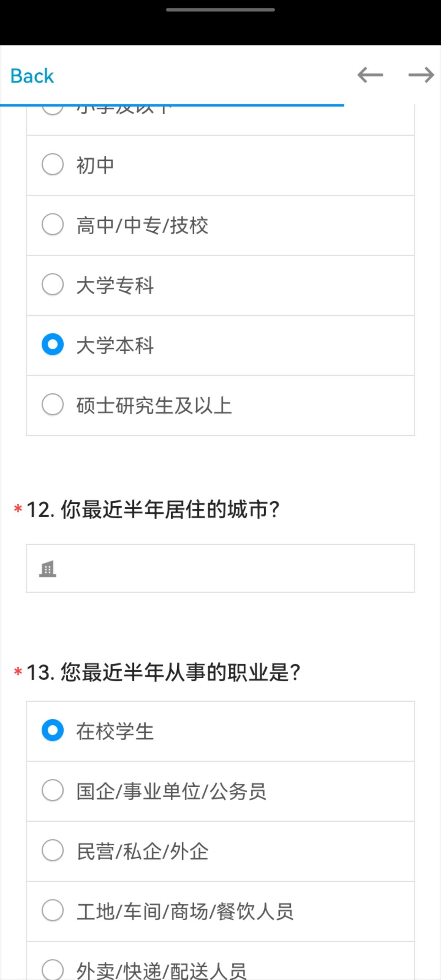Tap question 12 city title text
The image size is (441, 980).
[153, 510]
